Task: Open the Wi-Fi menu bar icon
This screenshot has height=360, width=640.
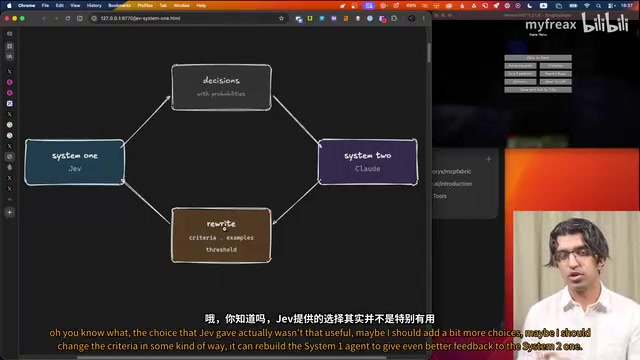Action: [x=587, y=6]
